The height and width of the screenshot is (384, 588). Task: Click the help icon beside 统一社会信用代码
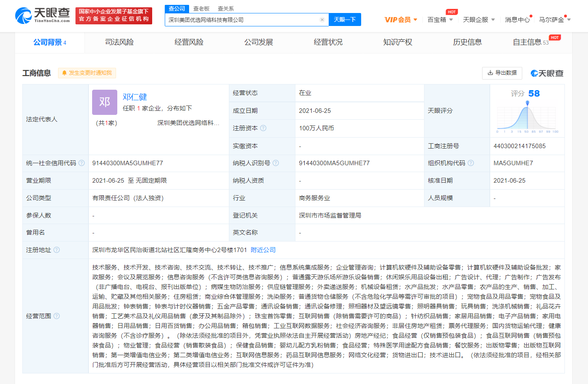pos(82,163)
